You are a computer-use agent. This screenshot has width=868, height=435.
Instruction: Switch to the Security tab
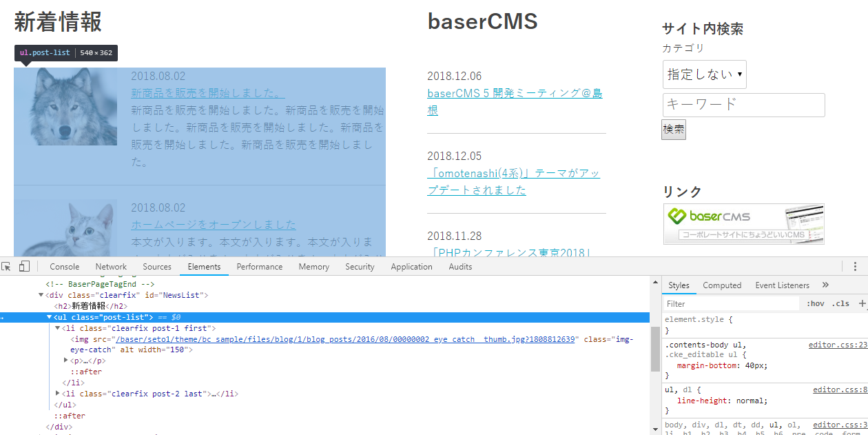pyautogui.click(x=360, y=267)
